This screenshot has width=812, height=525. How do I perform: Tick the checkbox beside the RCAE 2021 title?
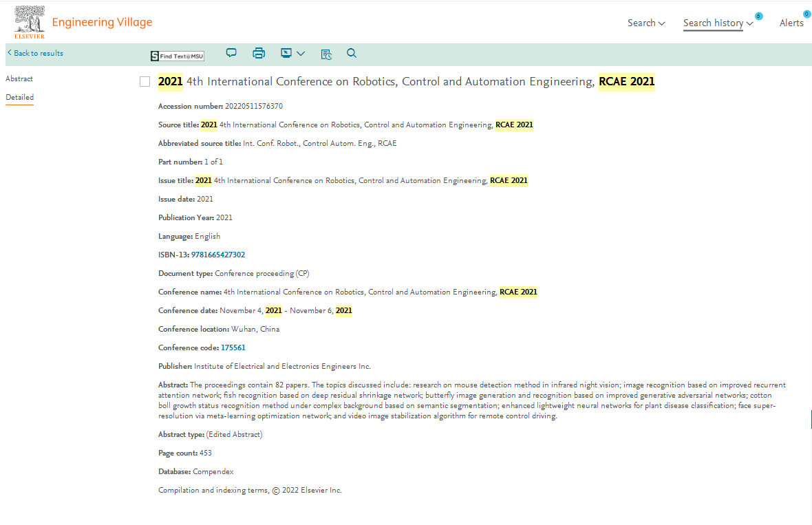[x=145, y=82]
